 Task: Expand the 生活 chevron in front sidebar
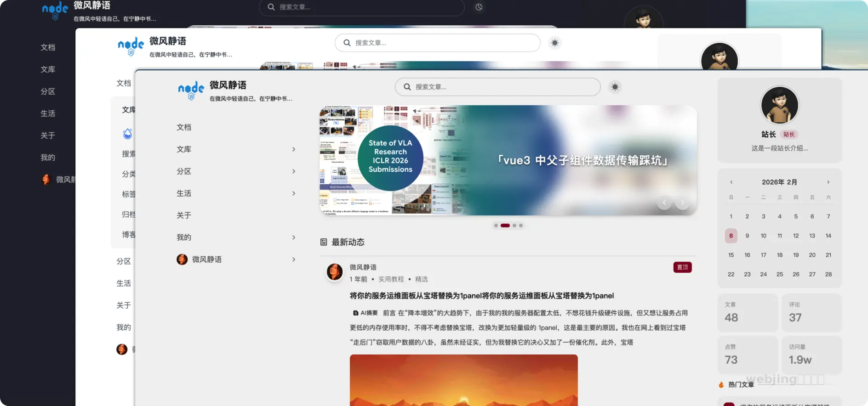click(294, 193)
